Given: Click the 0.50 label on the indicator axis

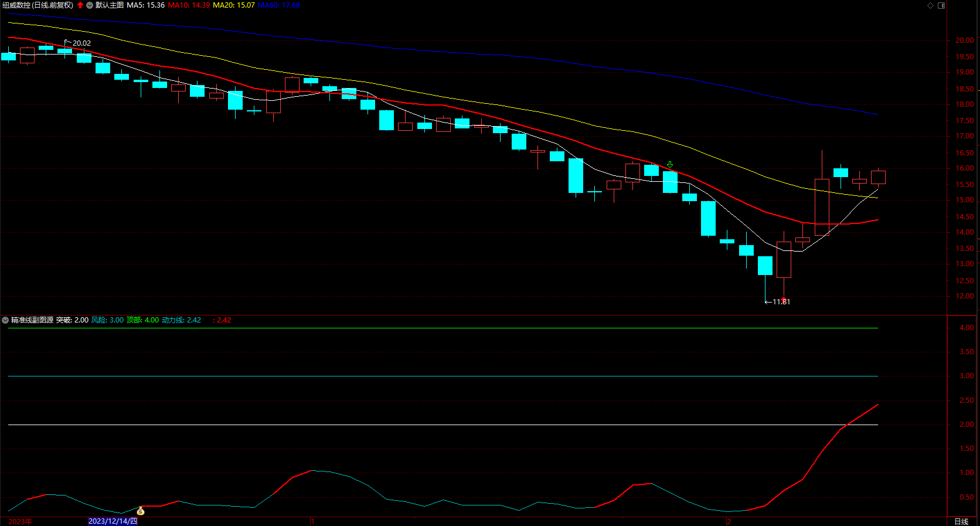Looking at the screenshot, I should click(x=967, y=497).
